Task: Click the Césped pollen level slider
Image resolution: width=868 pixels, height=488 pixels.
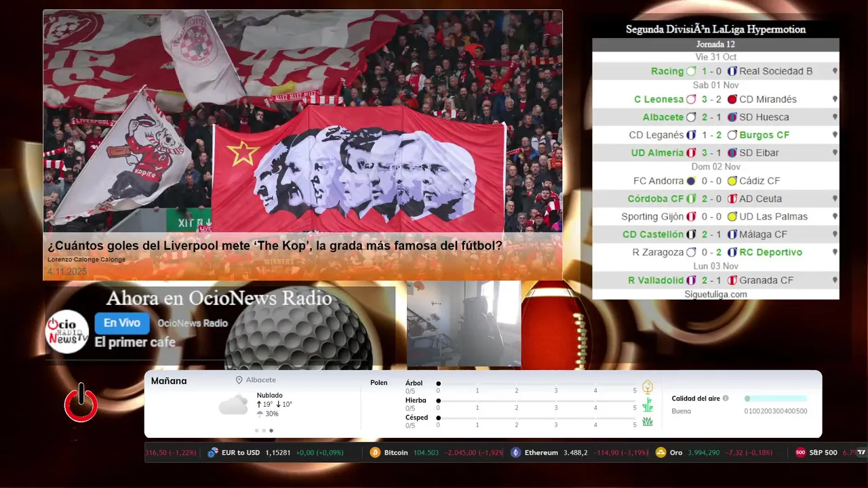Action: click(536, 418)
